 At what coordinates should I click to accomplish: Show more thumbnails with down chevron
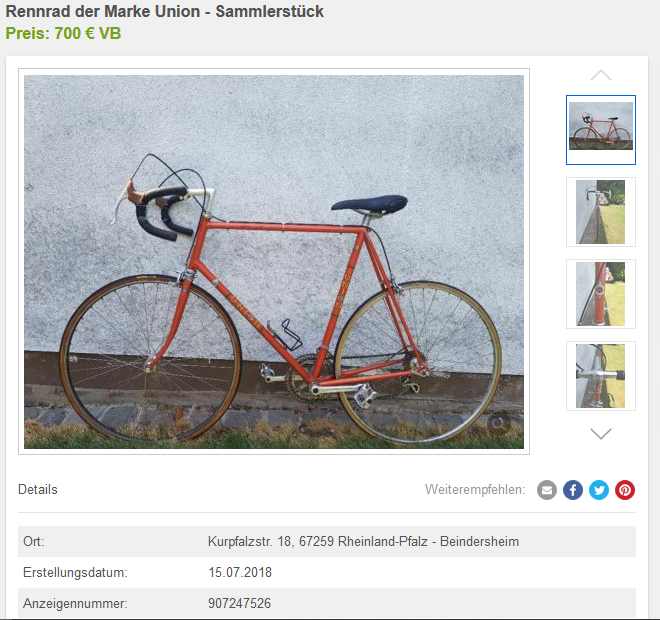[601, 434]
